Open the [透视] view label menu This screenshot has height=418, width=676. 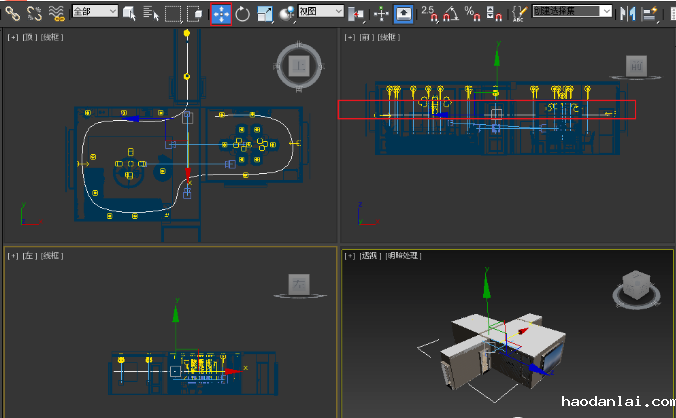[370, 256]
